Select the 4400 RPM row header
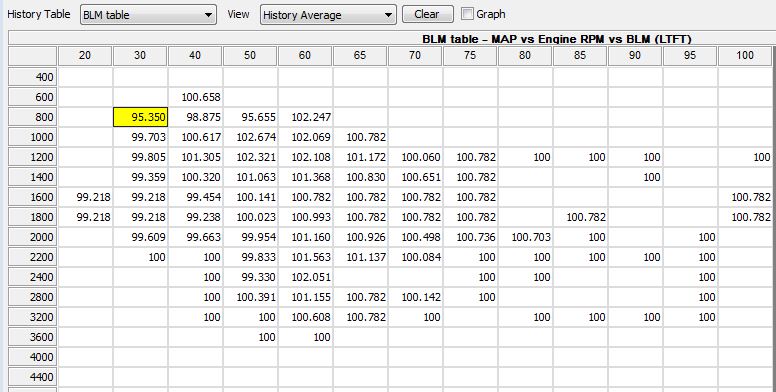 pos(33,377)
